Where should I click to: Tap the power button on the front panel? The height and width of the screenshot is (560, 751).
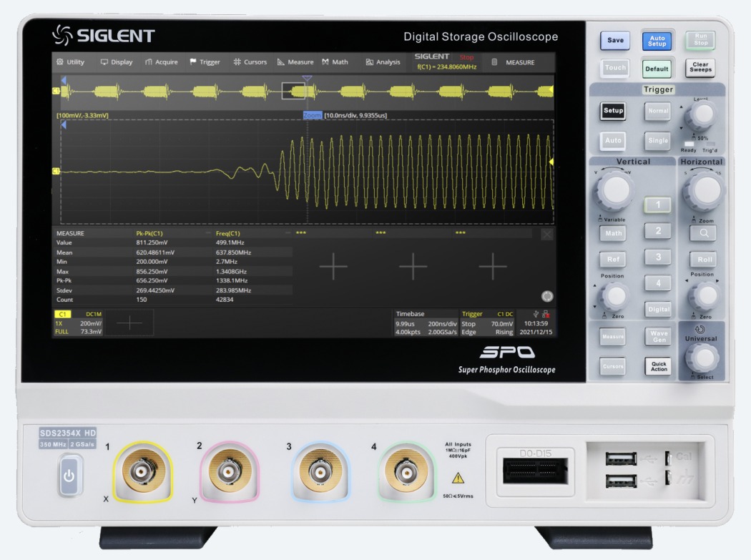click(x=69, y=476)
